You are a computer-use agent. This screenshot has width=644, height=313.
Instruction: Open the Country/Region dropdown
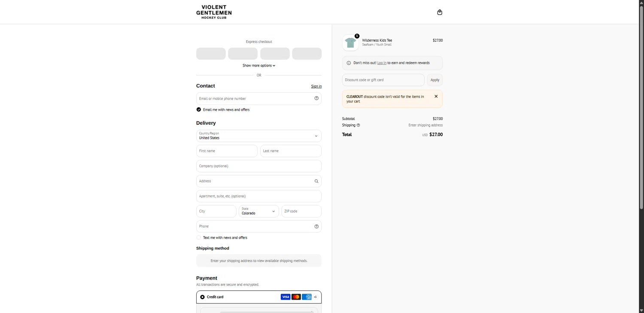pos(259,136)
